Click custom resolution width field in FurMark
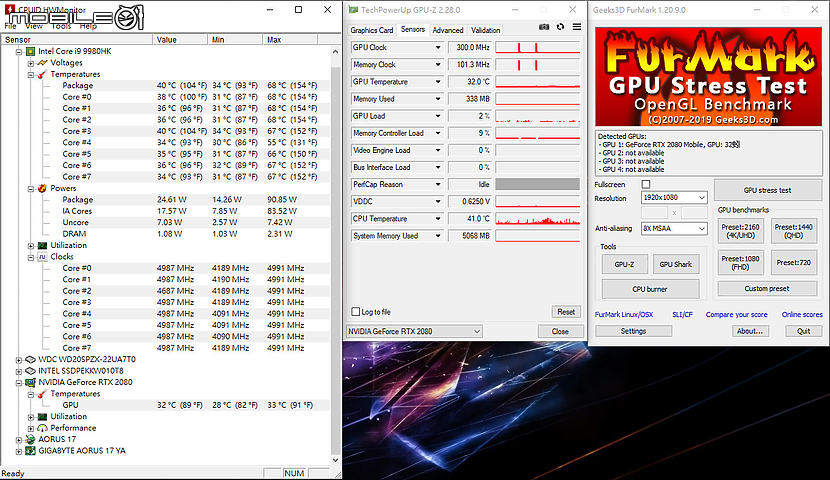This screenshot has width=830, height=480. click(654, 213)
